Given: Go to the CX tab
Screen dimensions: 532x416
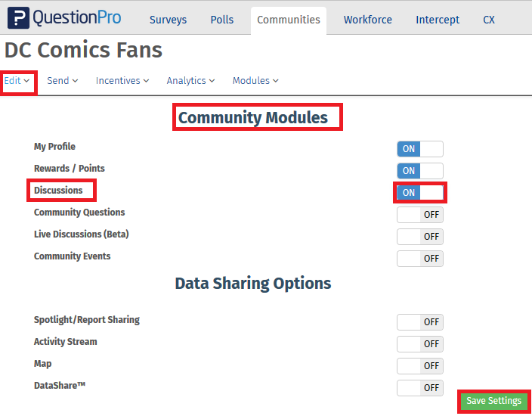Looking at the screenshot, I should click(x=489, y=20).
